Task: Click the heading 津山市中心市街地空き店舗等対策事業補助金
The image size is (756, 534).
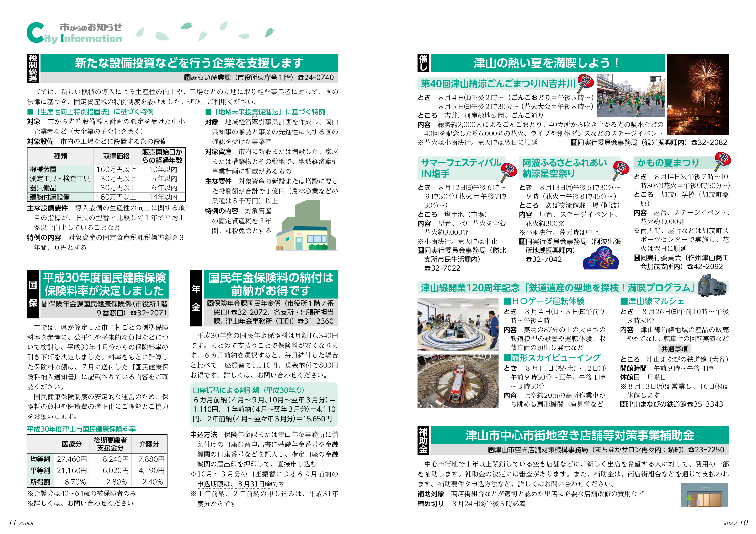Action: coord(580,435)
